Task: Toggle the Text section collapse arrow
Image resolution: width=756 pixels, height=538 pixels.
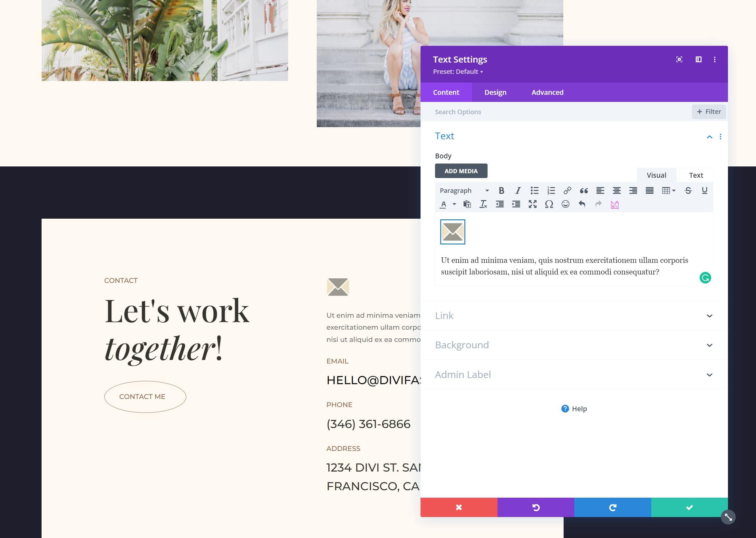Action: pos(710,136)
